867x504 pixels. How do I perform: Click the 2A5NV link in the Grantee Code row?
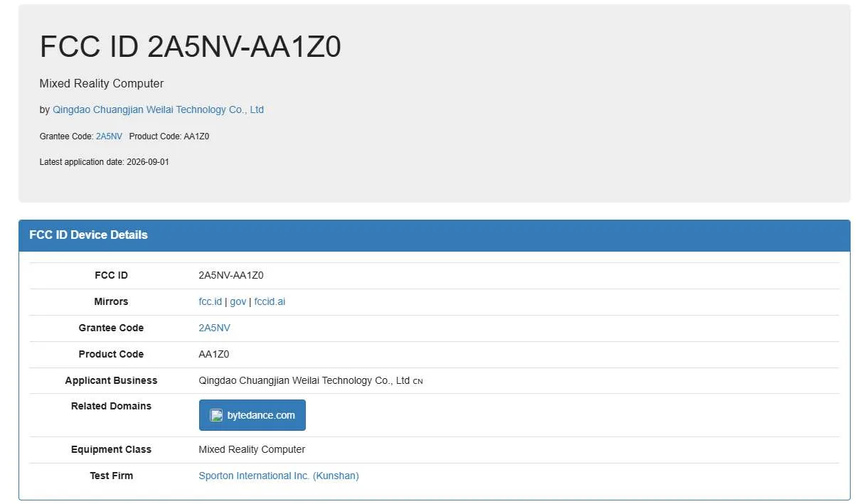214,328
